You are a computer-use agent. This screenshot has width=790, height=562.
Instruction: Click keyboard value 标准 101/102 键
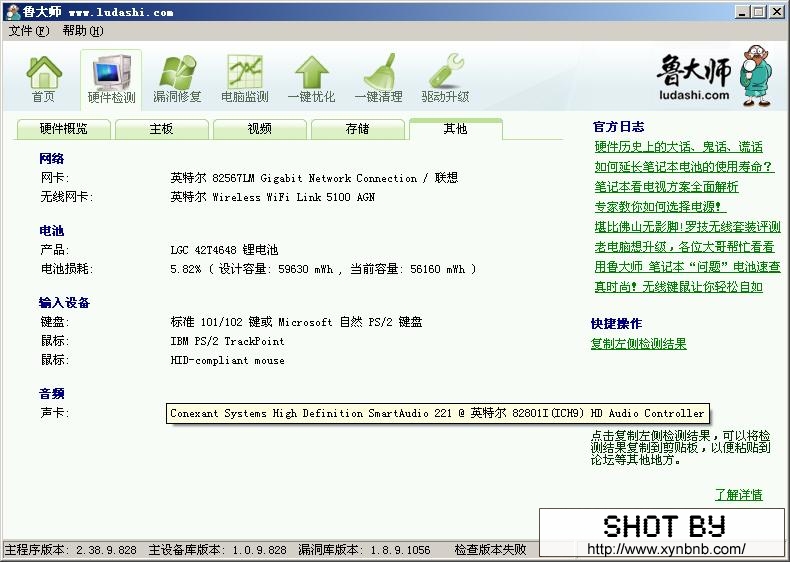click(296, 322)
